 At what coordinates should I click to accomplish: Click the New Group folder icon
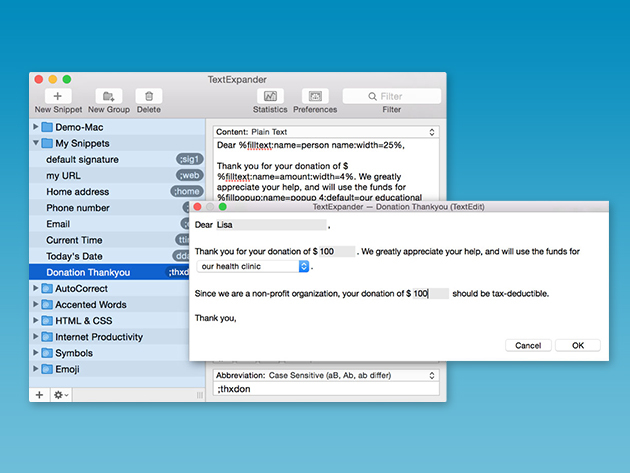pyautogui.click(x=108, y=96)
